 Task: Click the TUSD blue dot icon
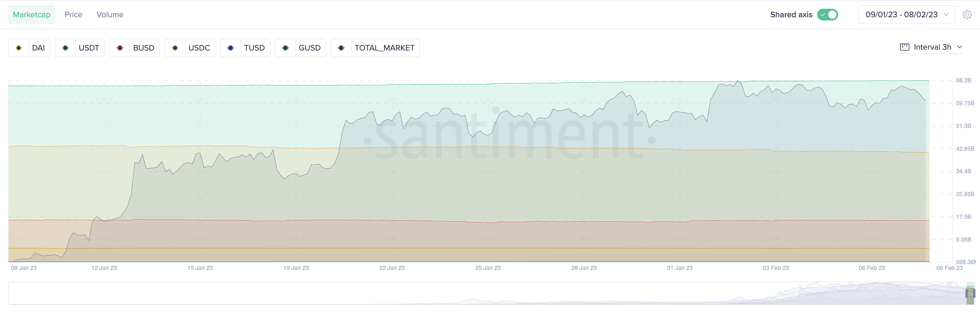(x=231, y=48)
